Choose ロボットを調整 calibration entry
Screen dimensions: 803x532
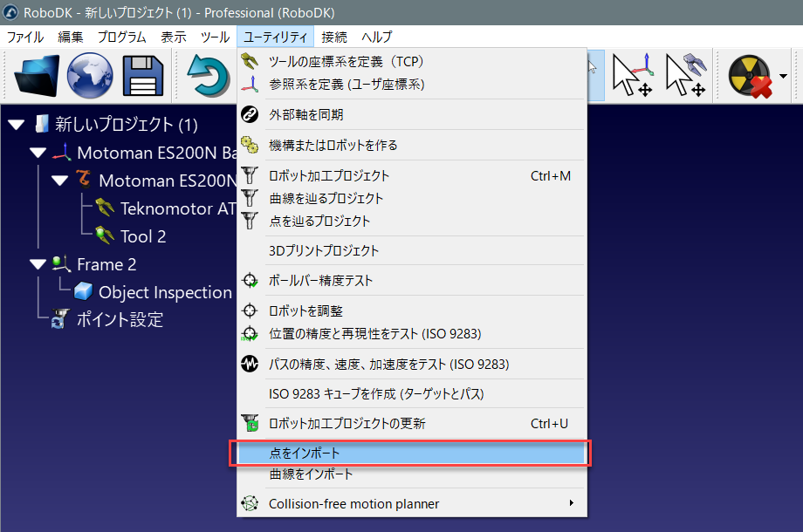412,311
